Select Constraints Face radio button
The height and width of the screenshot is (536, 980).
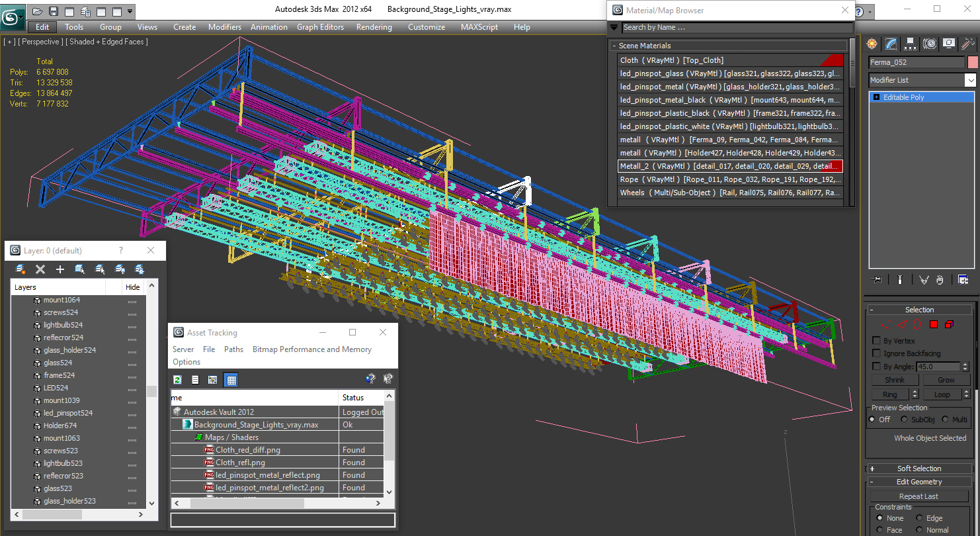coord(879,530)
